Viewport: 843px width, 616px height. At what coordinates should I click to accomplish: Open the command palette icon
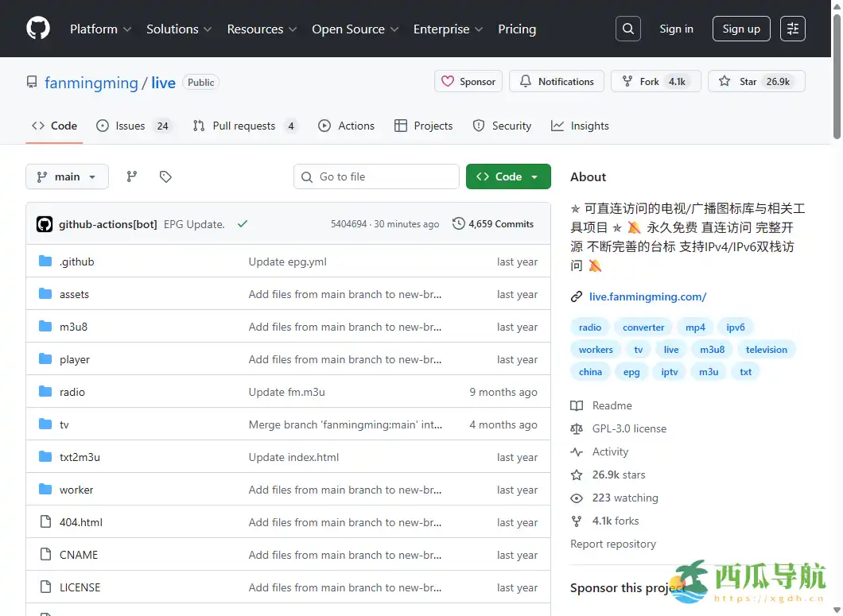(792, 29)
